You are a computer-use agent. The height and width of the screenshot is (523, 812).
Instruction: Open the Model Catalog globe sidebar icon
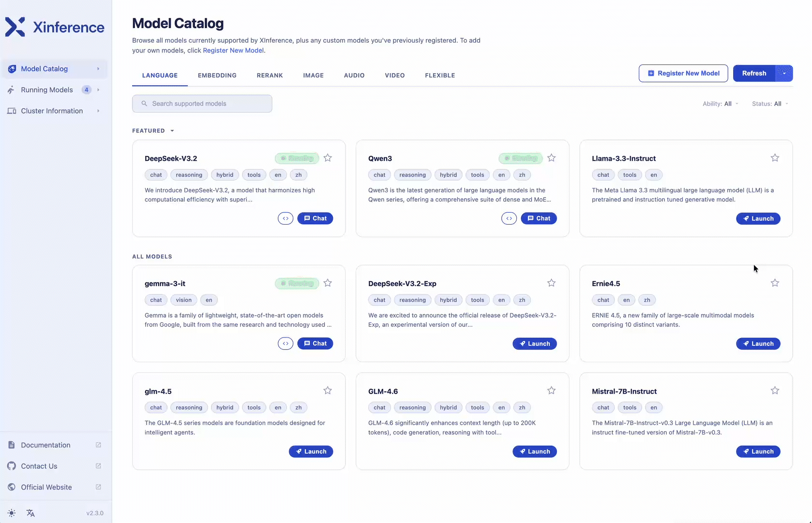tap(12, 69)
